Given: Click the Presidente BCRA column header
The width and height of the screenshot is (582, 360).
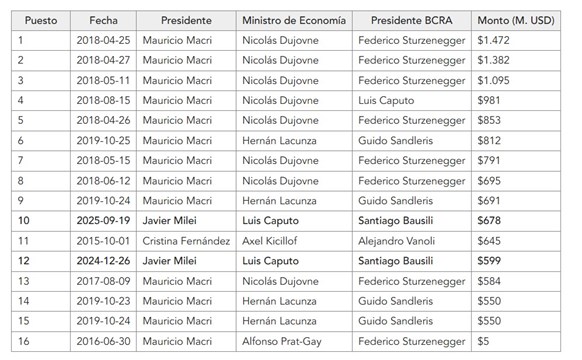Looking at the screenshot, I should pyautogui.click(x=412, y=20).
